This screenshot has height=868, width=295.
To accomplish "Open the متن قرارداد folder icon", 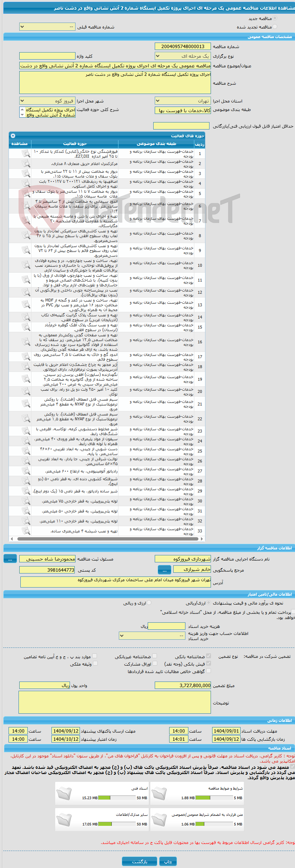I will click(159, 820).
